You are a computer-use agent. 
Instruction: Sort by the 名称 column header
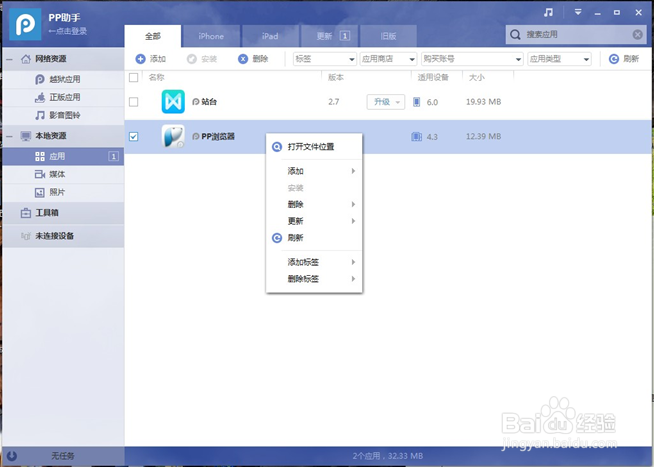(x=156, y=78)
